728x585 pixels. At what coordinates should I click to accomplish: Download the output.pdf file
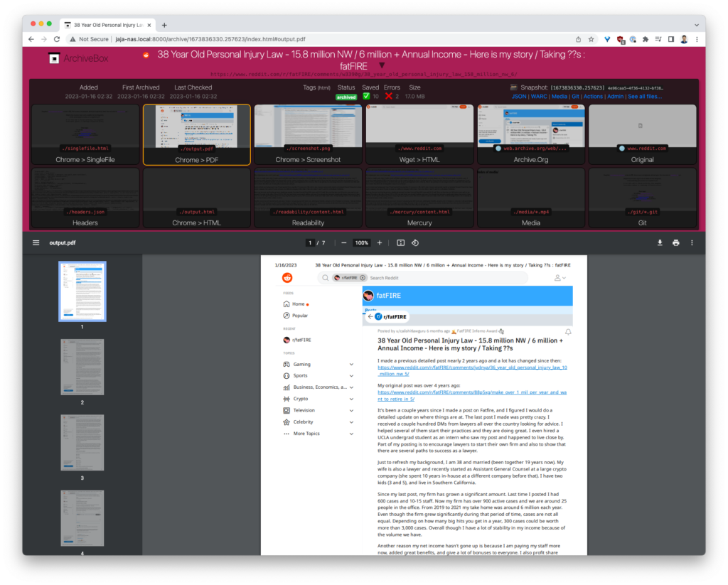coord(660,242)
